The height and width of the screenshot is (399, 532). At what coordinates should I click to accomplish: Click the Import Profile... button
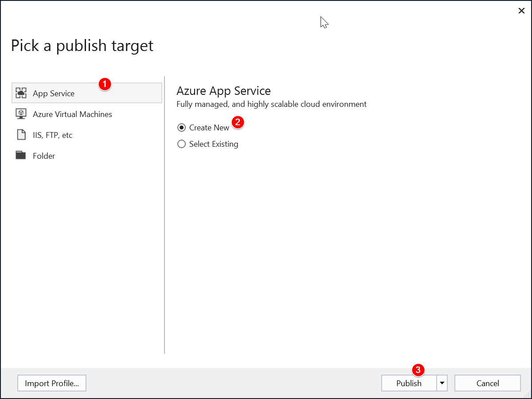[x=52, y=383]
